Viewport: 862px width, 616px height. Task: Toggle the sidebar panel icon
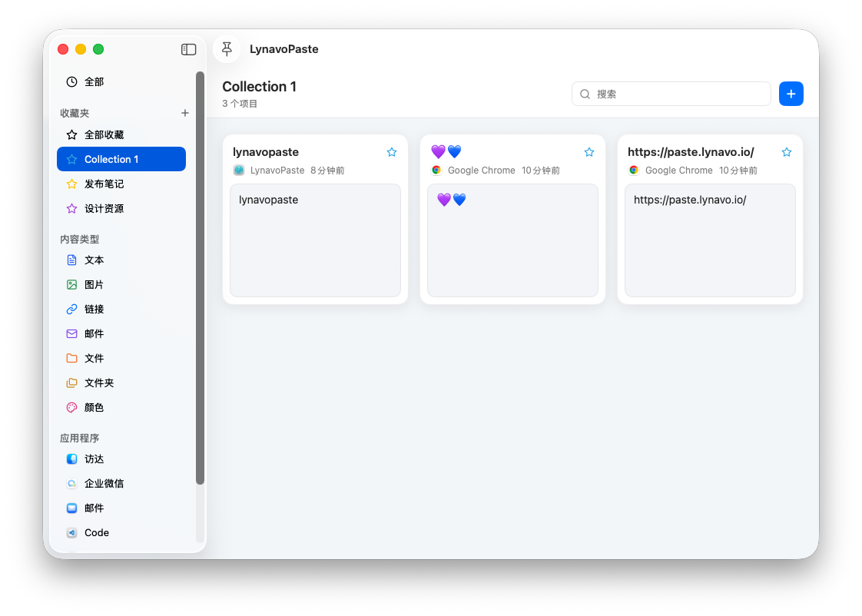tap(188, 49)
